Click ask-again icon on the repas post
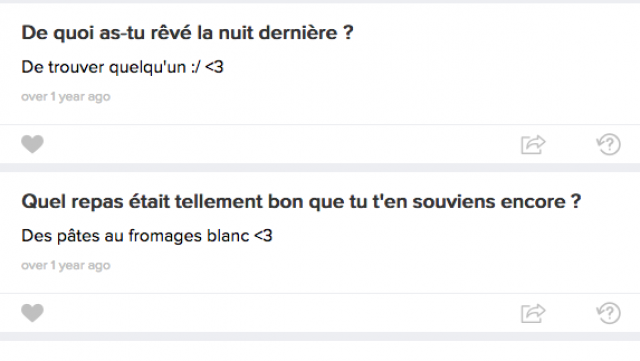 click(609, 313)
